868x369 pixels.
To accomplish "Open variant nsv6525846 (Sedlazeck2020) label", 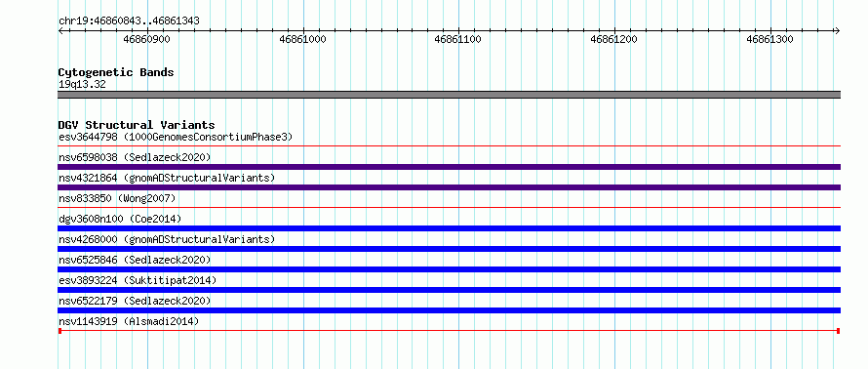I will [135, 260].
